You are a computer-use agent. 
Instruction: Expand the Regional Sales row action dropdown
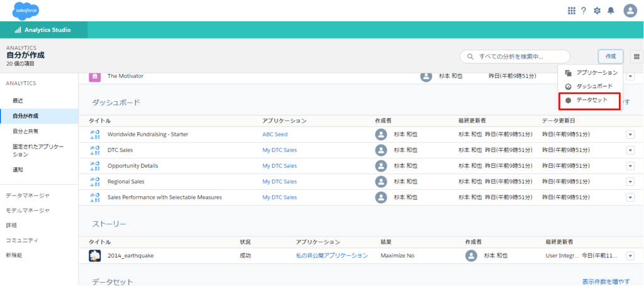(630, 182)
